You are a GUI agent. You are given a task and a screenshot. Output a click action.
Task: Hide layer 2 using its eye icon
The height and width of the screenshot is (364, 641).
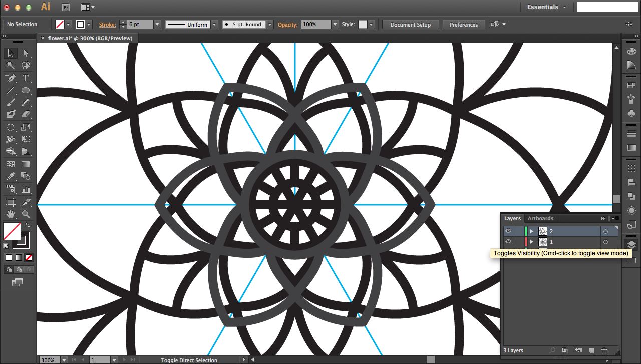[508, 231]
